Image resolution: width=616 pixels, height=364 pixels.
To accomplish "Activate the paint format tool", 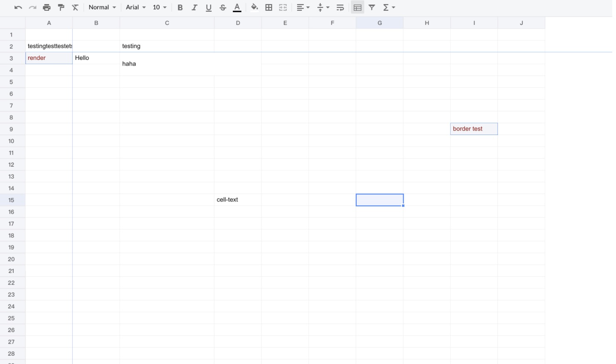I will click(61, 7).
